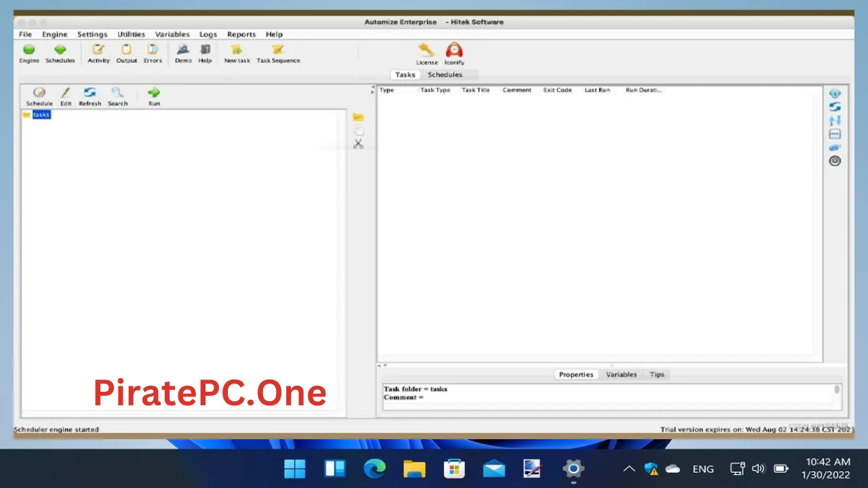868x488 pixels.
Task: Sort by the Comment column header
Action: tap(517, 90)
